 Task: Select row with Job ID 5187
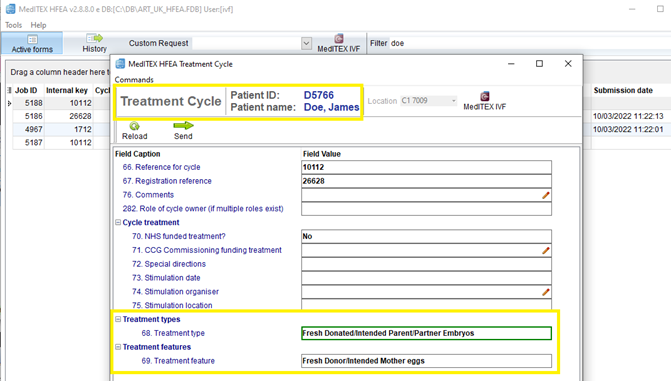click(33, 143)
